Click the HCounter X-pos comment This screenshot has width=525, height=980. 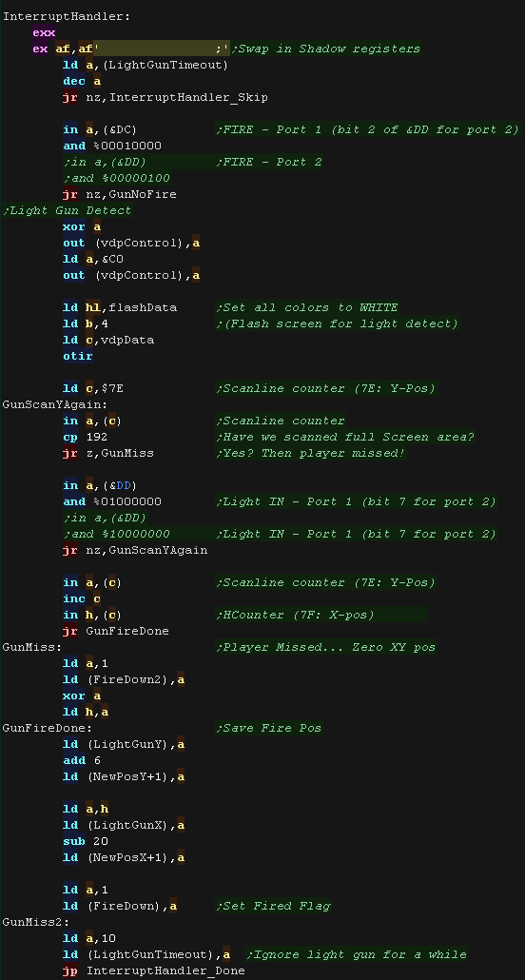pyautogui.click(x=295, y=615)
